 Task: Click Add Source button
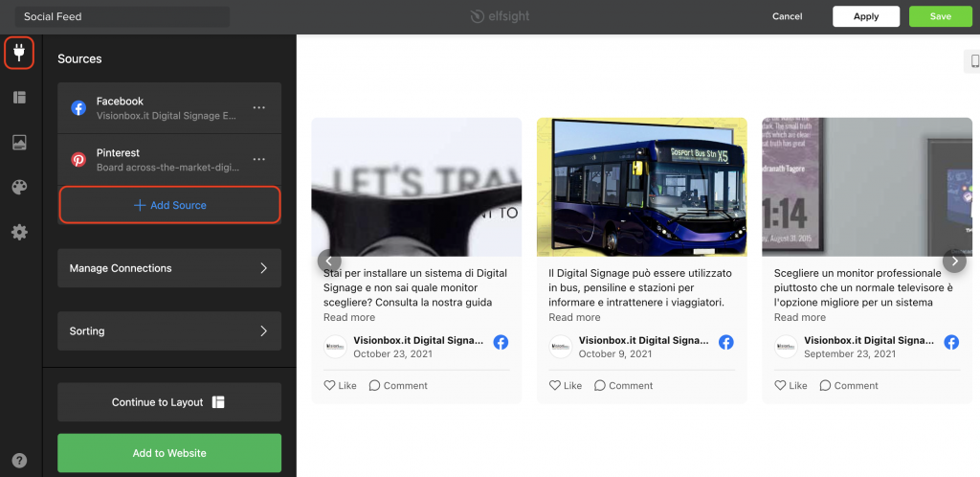(x=169, y=205)
